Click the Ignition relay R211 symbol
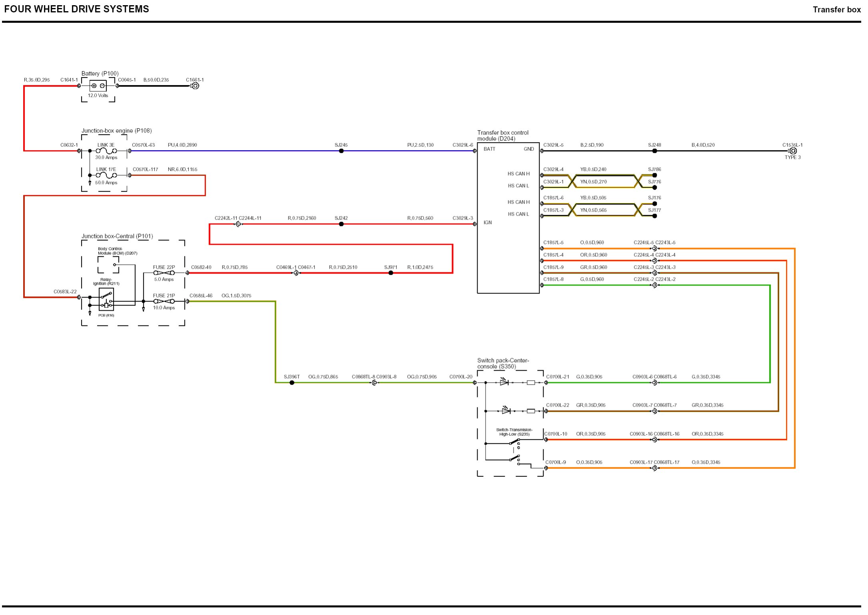 106,300
